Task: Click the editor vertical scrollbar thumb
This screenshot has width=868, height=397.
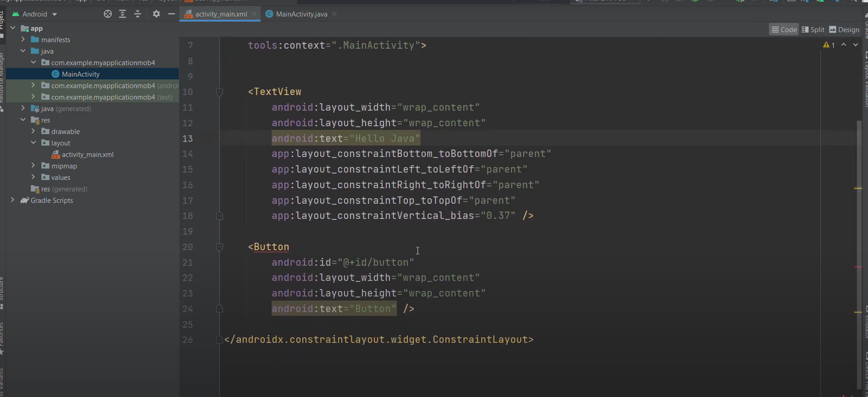Action: coord(859,254)
